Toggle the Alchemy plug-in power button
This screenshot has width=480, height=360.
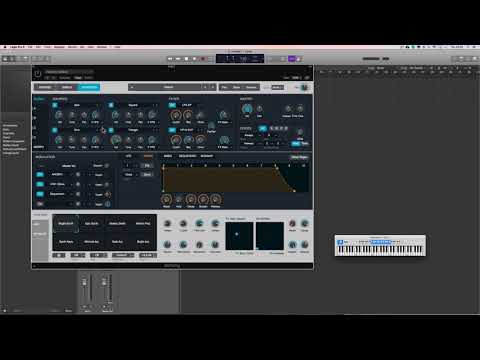(x=38, y=73)
